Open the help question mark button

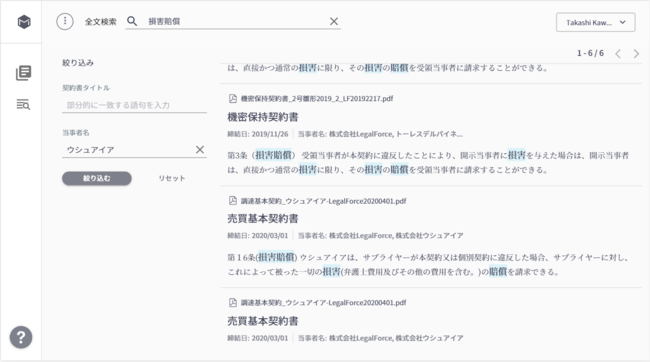(21, 337)
